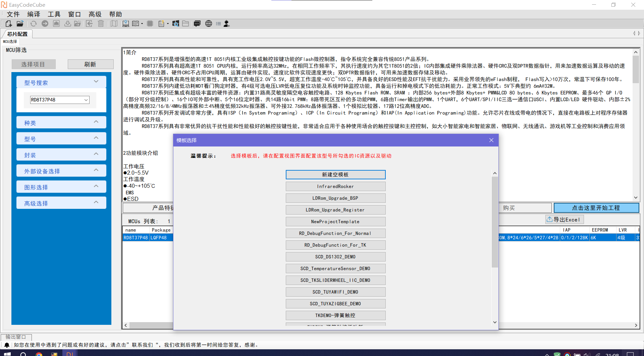
Task: Click the template list scrollbar down arrow
Action: tap(495, 322)
